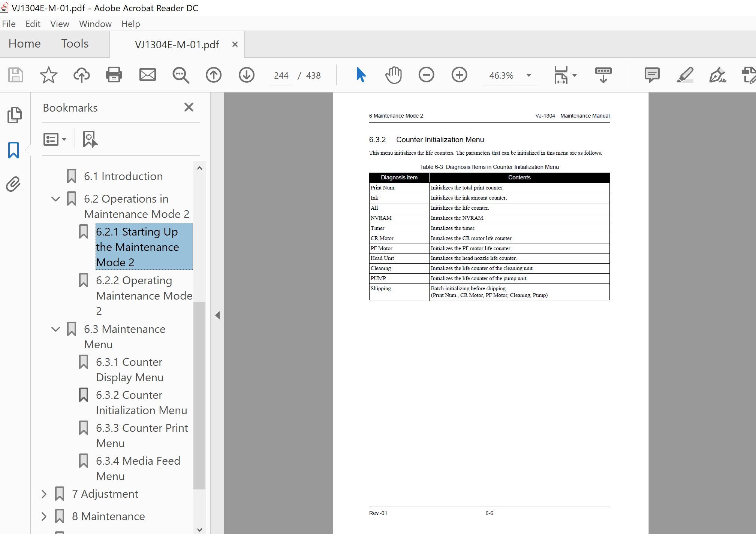Screen dimensions: 756x534
Task: Select the VJ1304E-M-01.pdf document tab
Action: coord(177,45)
